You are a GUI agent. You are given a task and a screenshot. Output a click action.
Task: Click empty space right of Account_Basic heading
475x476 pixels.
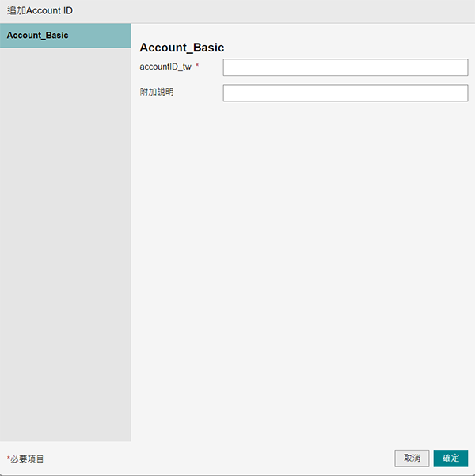click(348, 48)
